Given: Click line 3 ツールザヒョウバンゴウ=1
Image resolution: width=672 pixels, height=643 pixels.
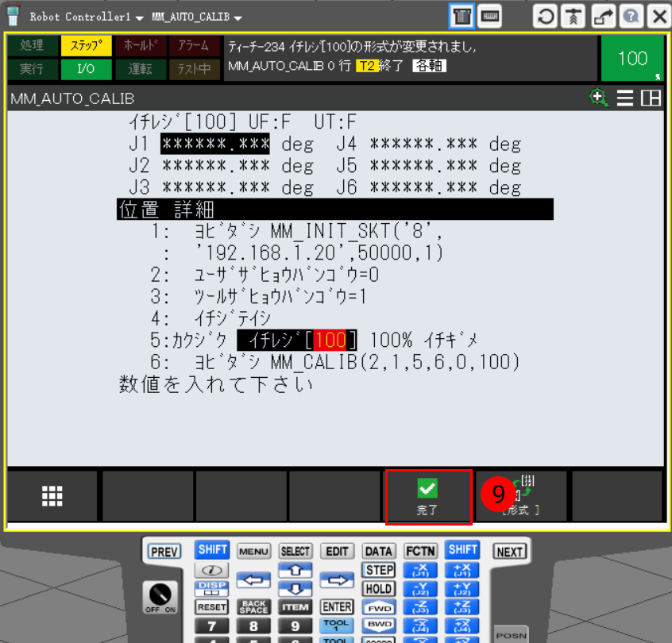Looking at the screenshot, I should pyautogui.click(x=258, y=296).
